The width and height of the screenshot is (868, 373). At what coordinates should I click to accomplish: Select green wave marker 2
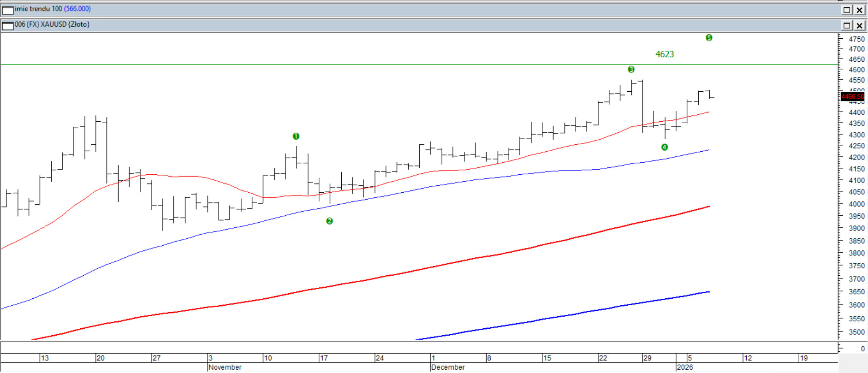click(329, 221)
